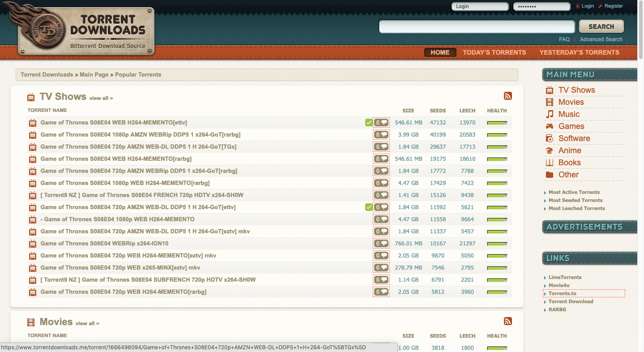Click the size value '3.99 GB'
This screenshot has width=644, height=352.
click(x=408, y=134)
